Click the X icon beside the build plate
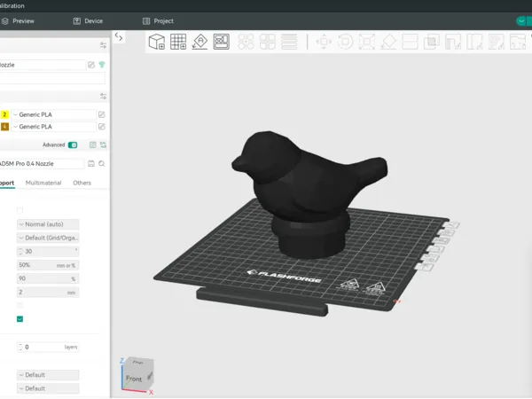Screen dimensions: 532x399 tap(451, 224)
